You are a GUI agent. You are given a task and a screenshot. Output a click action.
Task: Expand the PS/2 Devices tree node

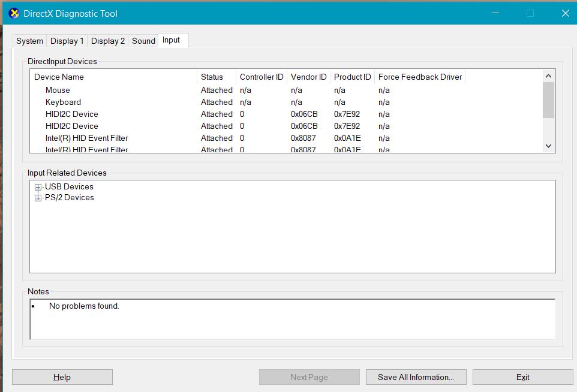point(38,198)
